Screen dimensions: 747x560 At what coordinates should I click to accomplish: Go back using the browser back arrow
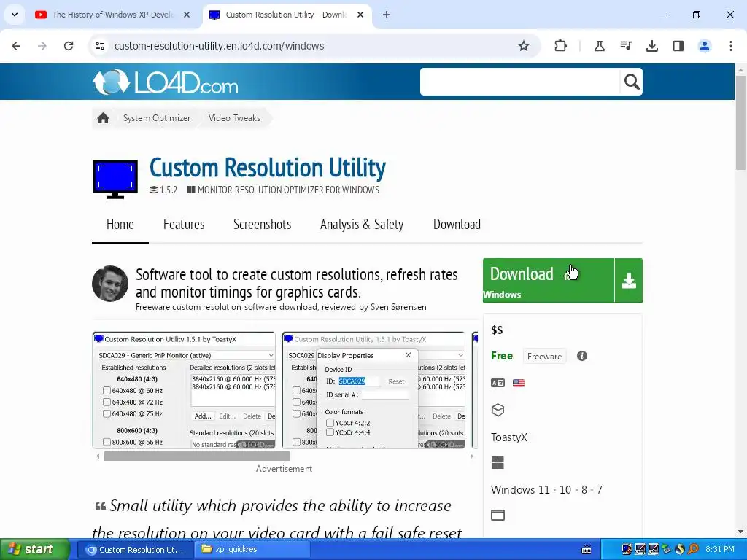click(x=16, y=46)
